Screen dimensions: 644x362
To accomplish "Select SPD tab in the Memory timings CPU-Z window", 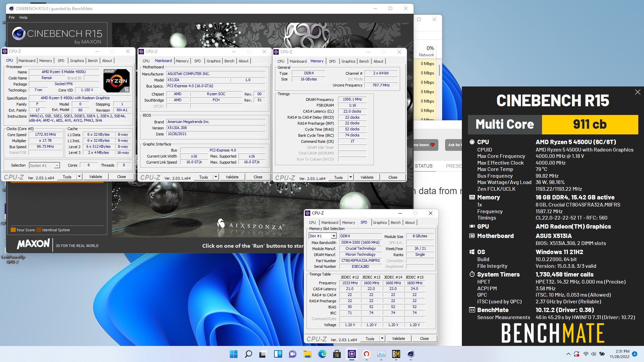I will coord(332,61).
